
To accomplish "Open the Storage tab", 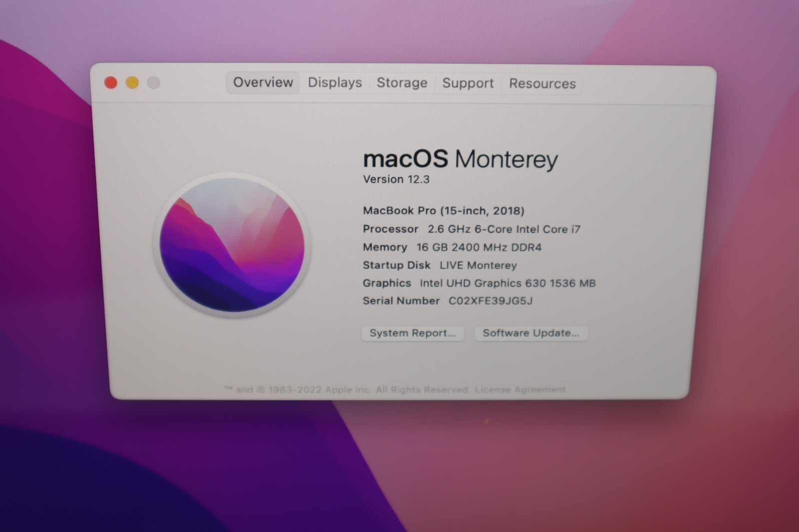I will click(402, 83).
